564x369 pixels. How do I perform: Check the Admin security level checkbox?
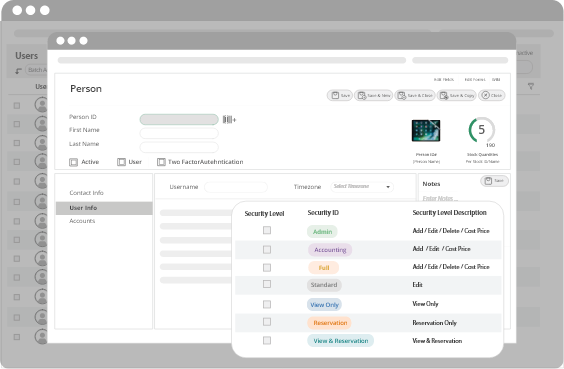(267, 230)
